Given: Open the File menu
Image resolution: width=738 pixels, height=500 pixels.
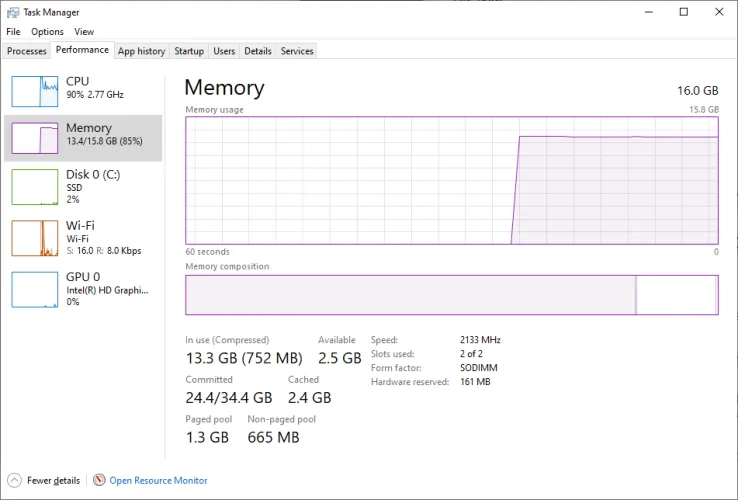Looking at the screenshot, I should click(x=13, y=32).
